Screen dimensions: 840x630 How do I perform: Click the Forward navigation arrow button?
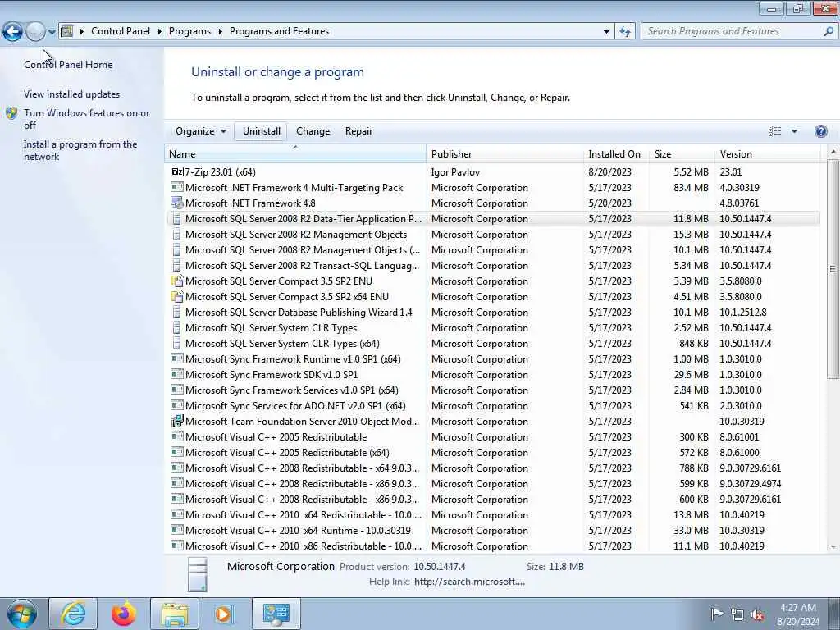[35, 31]
